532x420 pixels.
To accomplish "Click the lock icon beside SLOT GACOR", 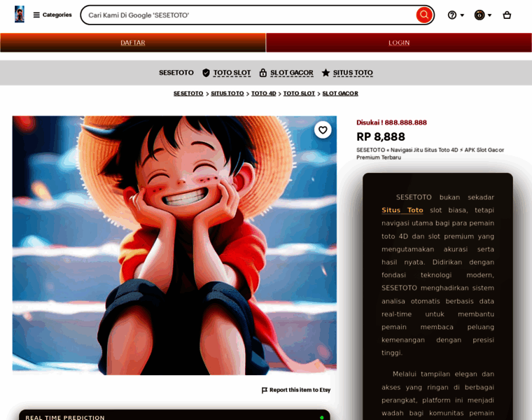I will coord(263,73).
